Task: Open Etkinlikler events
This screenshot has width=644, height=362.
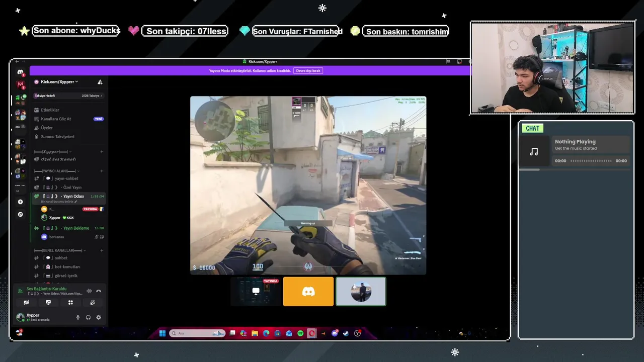Action: click(68, 110)
